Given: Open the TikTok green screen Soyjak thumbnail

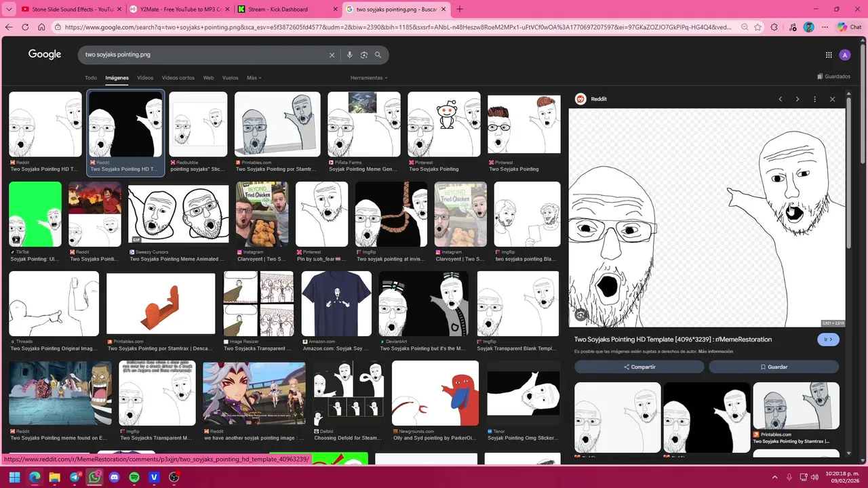Looking at the screenshot, I should tap(35, 214).
